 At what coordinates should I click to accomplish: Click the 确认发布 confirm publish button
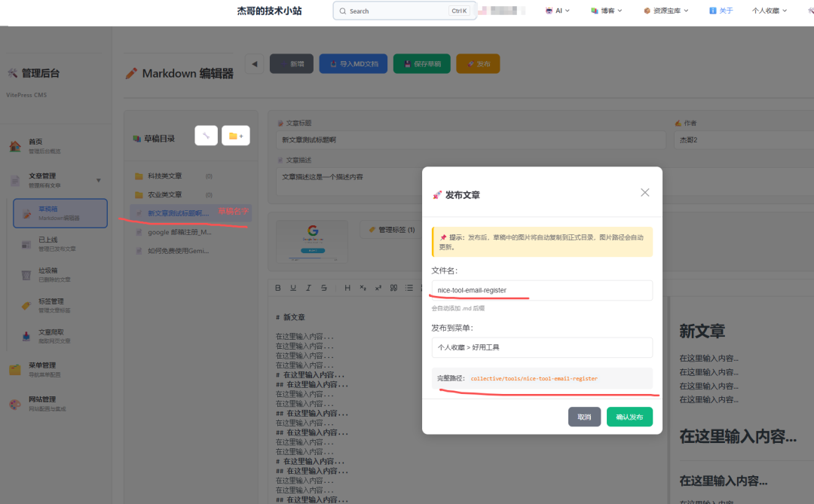coord(629,416)
